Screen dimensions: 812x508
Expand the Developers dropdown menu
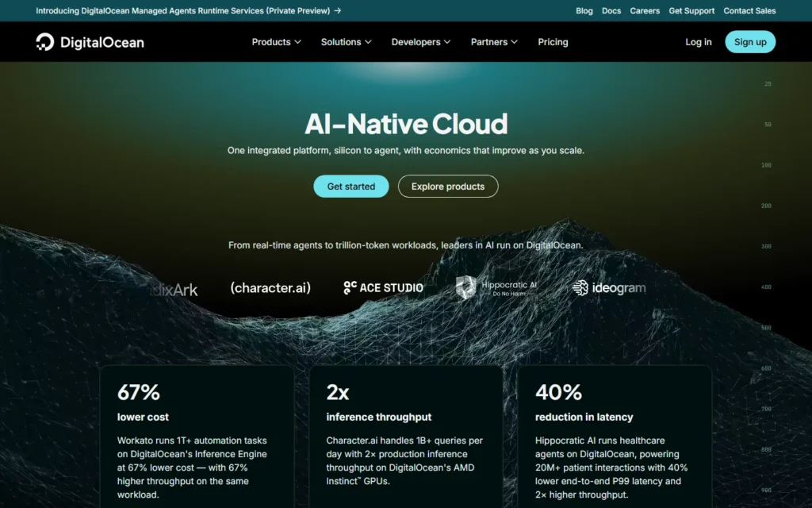pyautogui.click(x=420, y=42)
